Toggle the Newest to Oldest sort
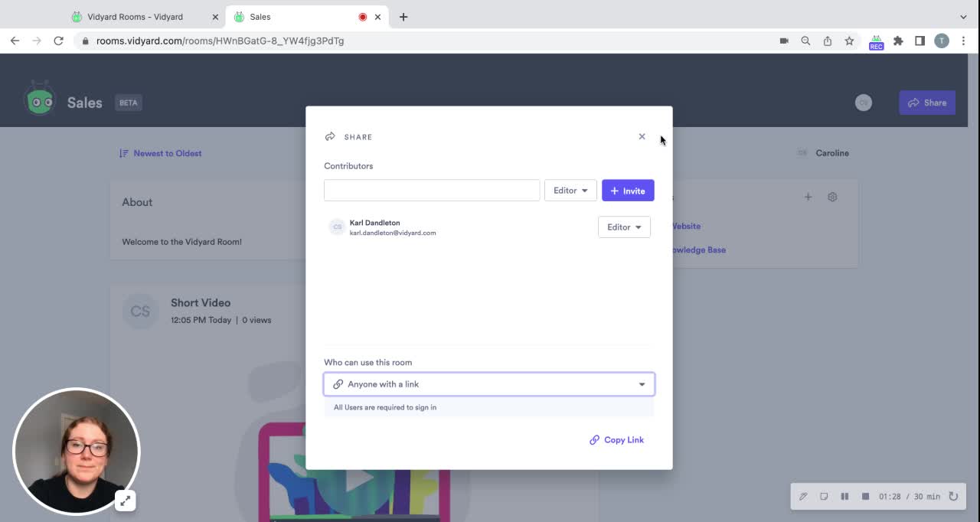The height and width of the screenshot is (522, 980). pos(161,153)
